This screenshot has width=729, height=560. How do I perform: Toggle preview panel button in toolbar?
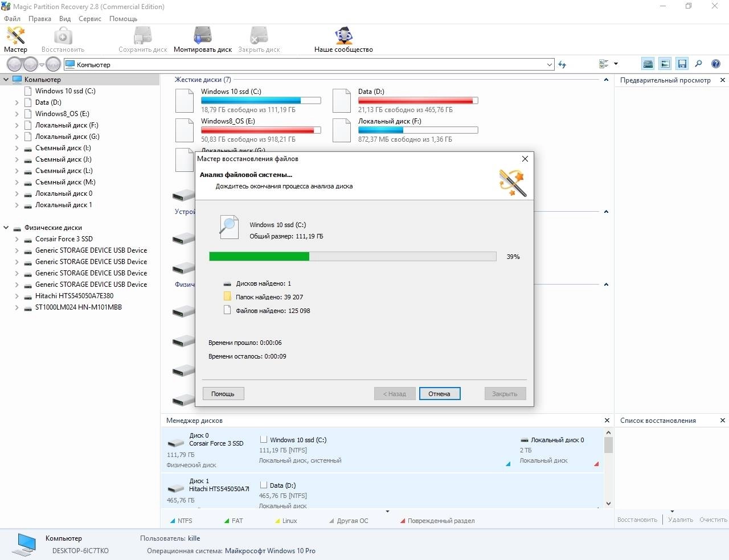click(665, 64)
